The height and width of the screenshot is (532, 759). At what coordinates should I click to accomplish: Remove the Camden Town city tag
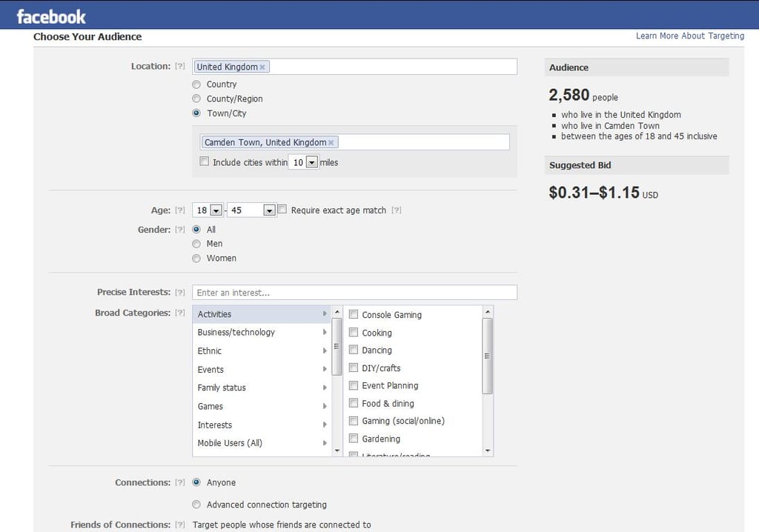coord(331,143)
